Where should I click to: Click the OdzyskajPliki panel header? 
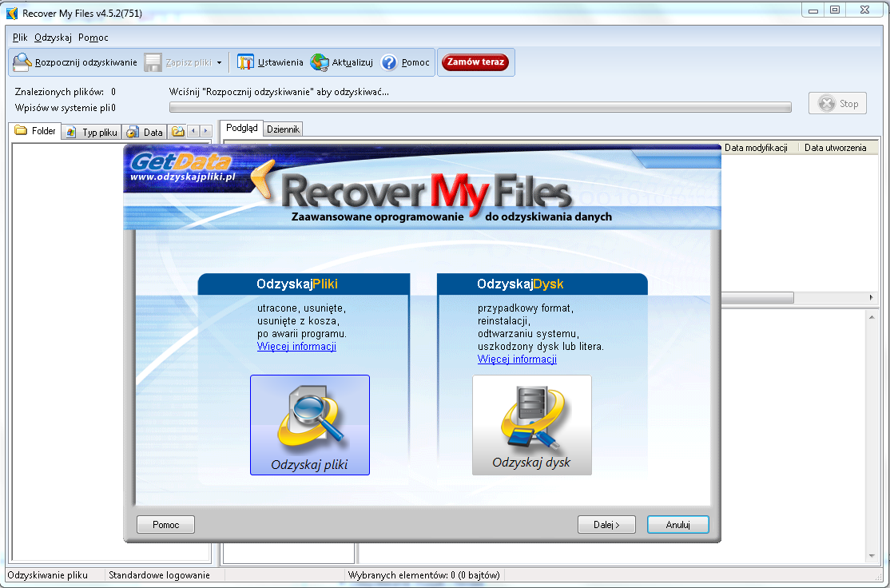304,284
